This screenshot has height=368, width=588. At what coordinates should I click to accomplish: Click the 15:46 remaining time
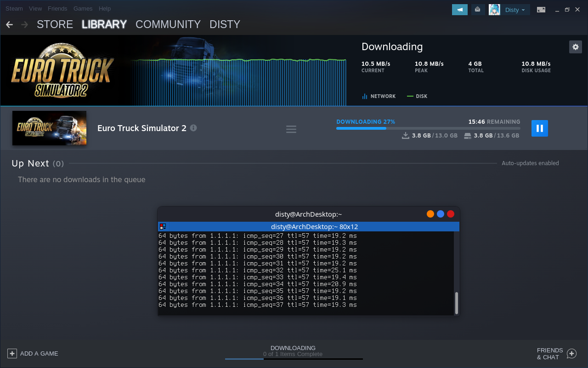click(477, 122)
